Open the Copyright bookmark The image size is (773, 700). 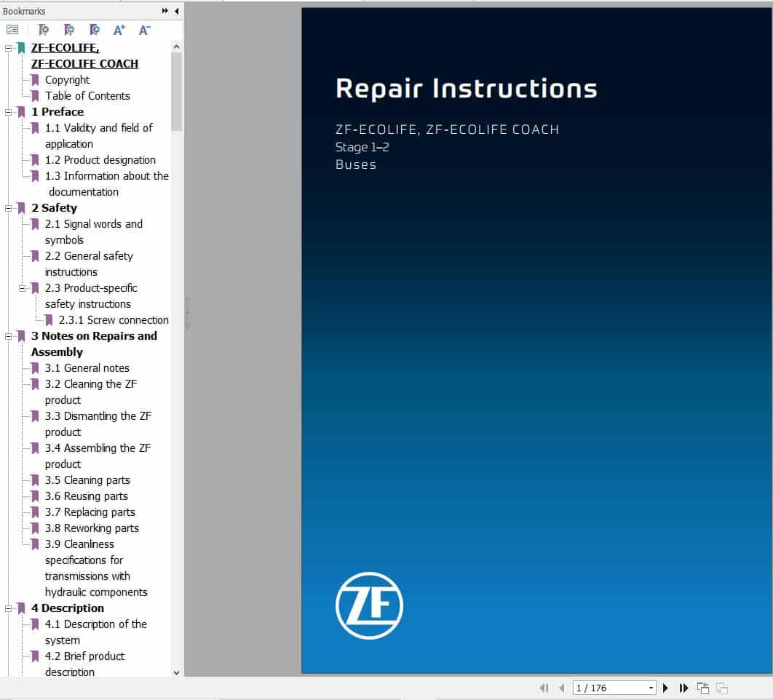click(68, 80)
